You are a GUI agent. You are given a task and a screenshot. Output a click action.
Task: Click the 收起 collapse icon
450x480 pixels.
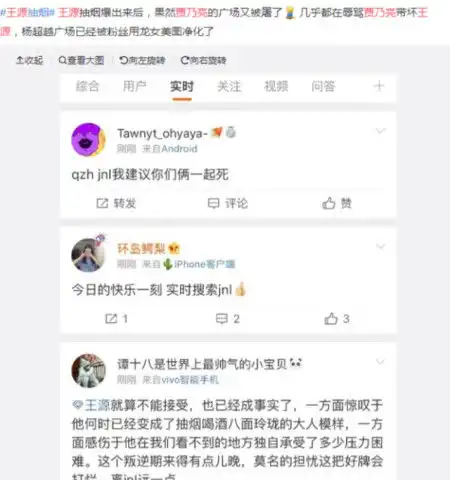[30, 60]
